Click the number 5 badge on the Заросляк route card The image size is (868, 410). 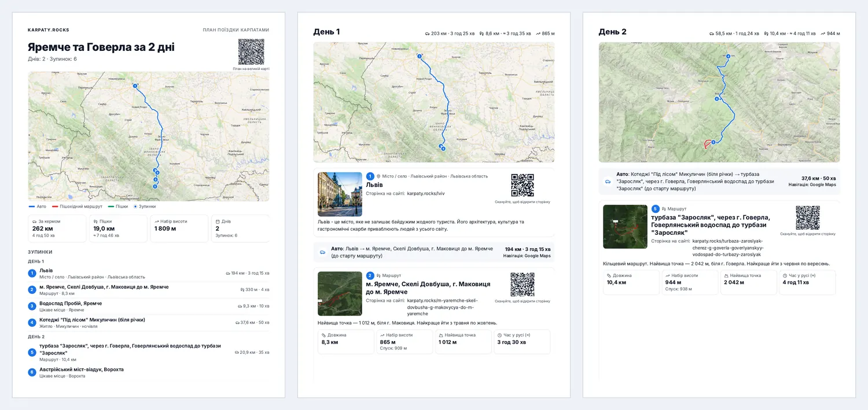tap(656, 208)
